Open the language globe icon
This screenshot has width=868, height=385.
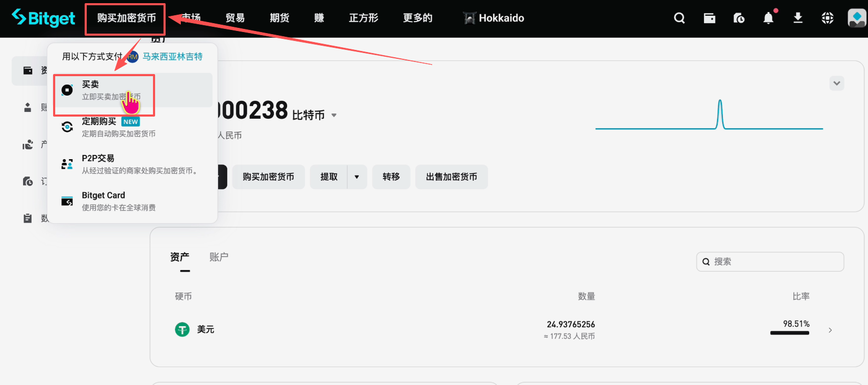coord(827,18)
